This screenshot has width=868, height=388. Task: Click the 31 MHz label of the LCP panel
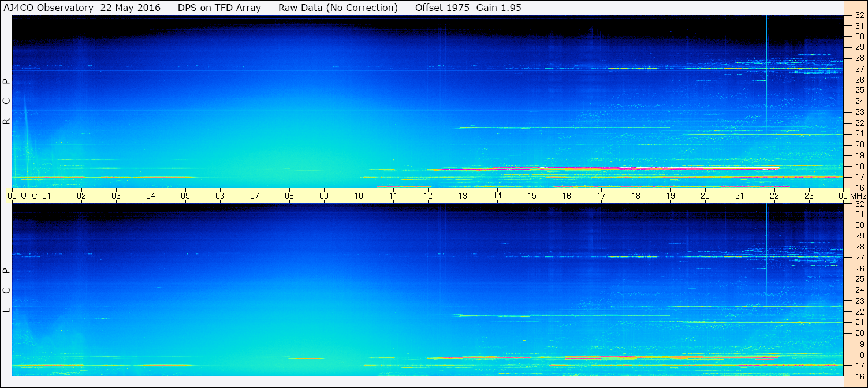point(859,214)
